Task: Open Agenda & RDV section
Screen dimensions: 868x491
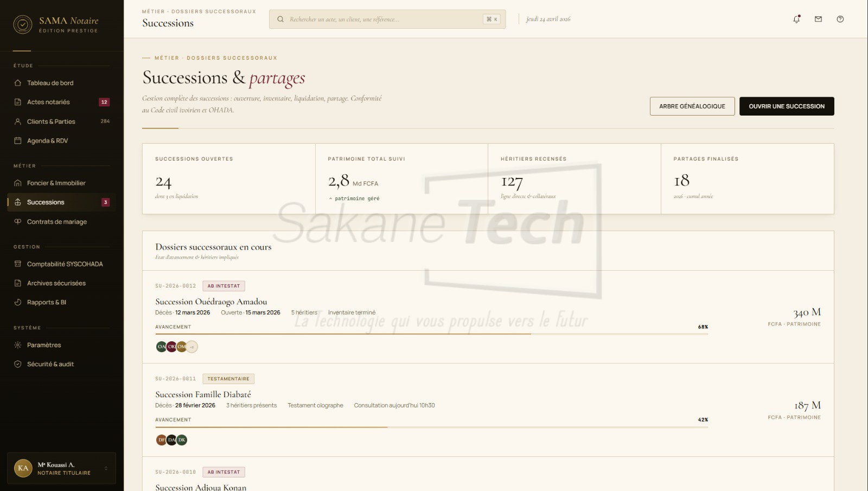Action: pos(61,141)
